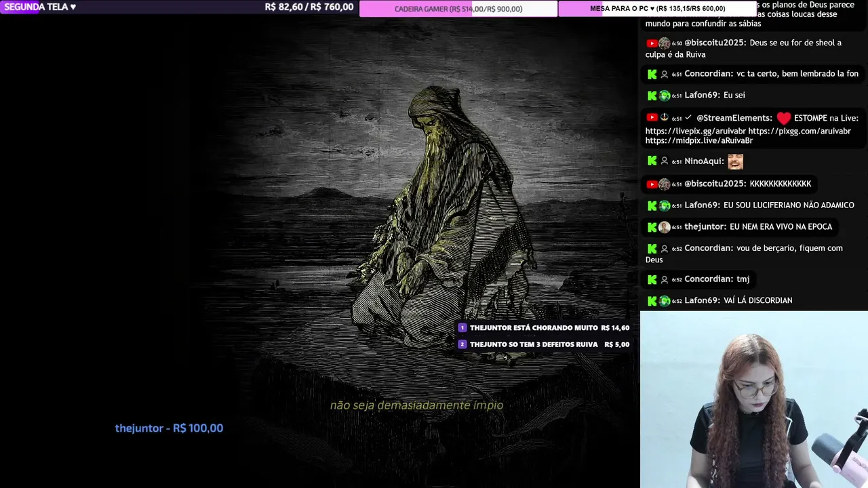Click the Kick icon beside "EU SOU LUCIFERIANO" message
Screen dimensions: 868x488
pos(652,205)
